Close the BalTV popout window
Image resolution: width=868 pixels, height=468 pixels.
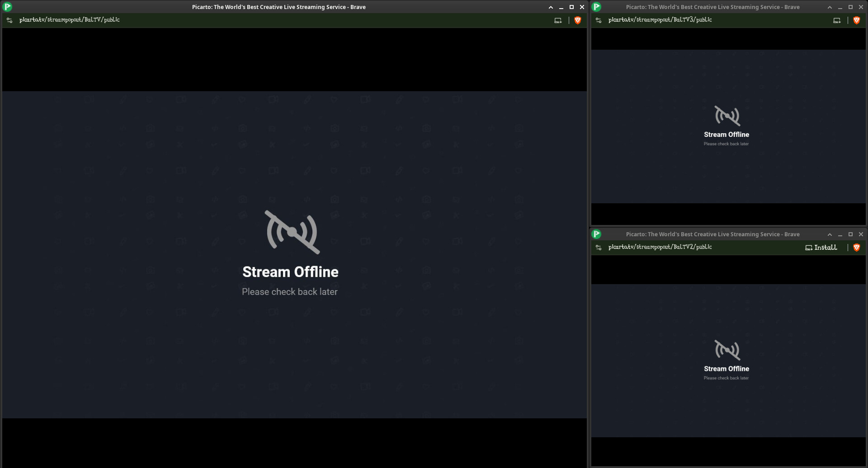pos(582,7)
